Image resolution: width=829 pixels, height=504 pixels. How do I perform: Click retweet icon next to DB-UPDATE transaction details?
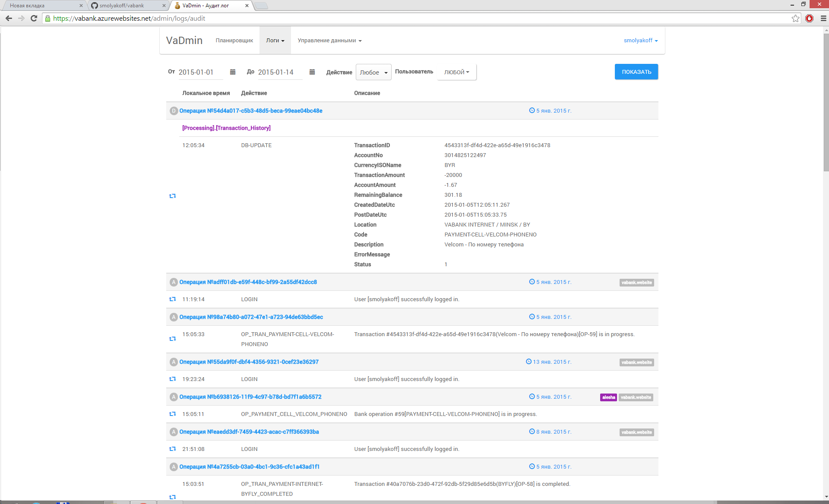tap(173, 196)
